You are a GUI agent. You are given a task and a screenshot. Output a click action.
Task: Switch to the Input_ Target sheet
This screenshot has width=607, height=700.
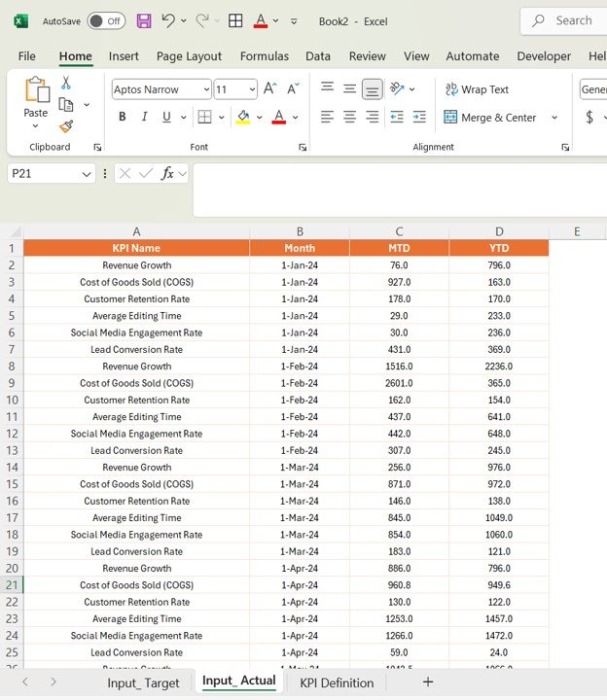[143, 682]
